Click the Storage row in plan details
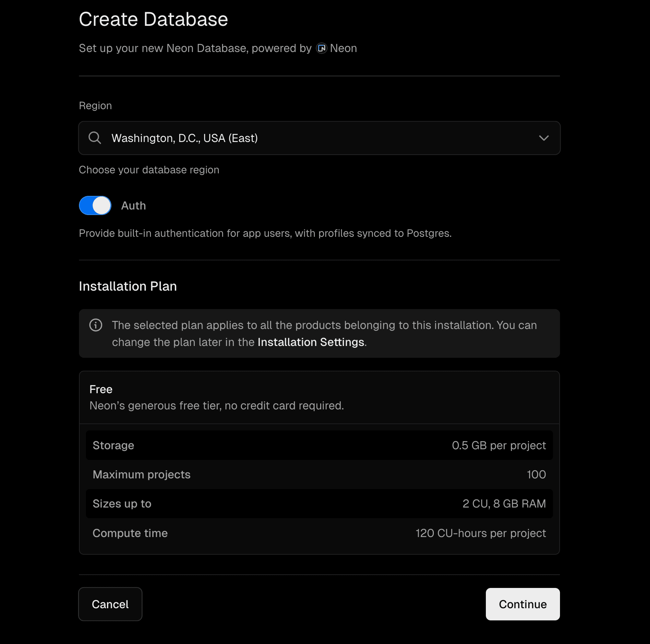This screenshot has height=644, width=650. coord(319,445)
